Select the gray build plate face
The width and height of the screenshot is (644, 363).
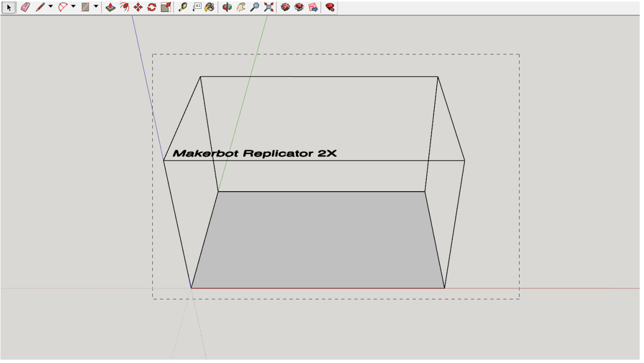(317, 240)
